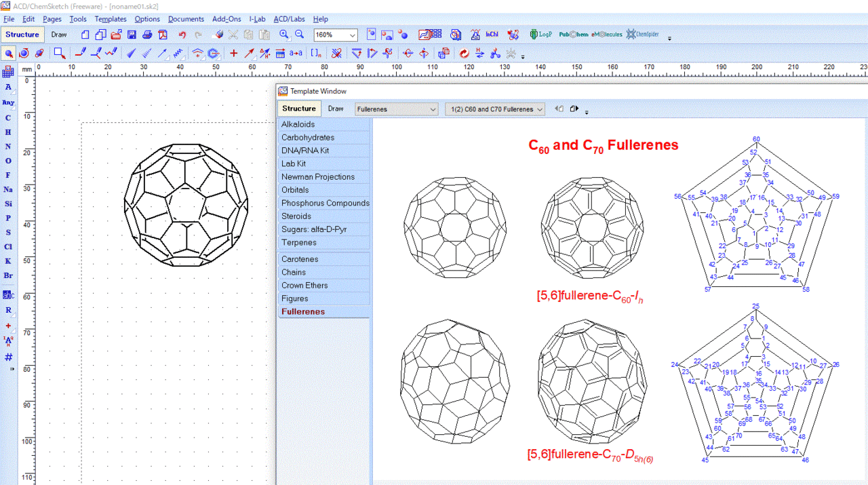Viewport: 868px width, 485px height.
Task: Open the I-Lab menu
Action: (x=257, y=19)
